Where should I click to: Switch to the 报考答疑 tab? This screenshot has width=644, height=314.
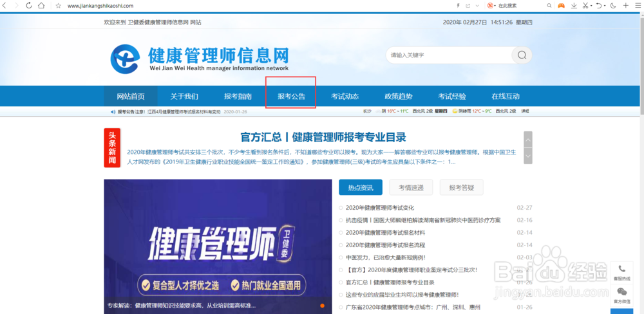coord(461,188)
